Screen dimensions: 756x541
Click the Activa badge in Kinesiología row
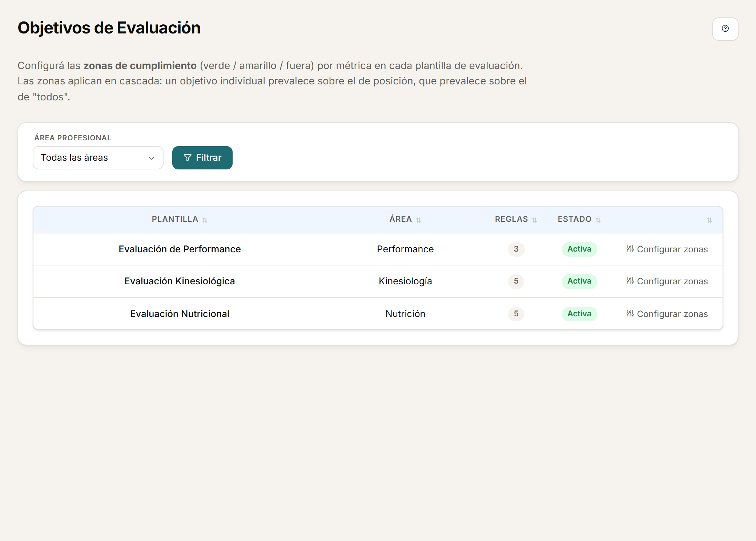coord(579,281)
